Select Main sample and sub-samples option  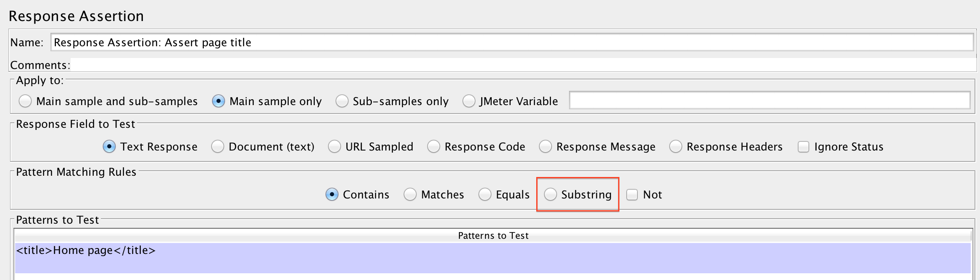(25, 101)
